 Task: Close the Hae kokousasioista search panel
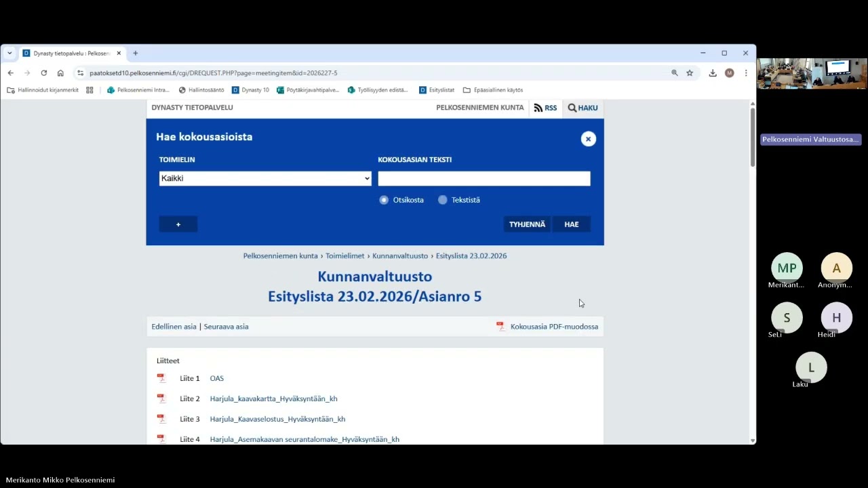point(589,139)
